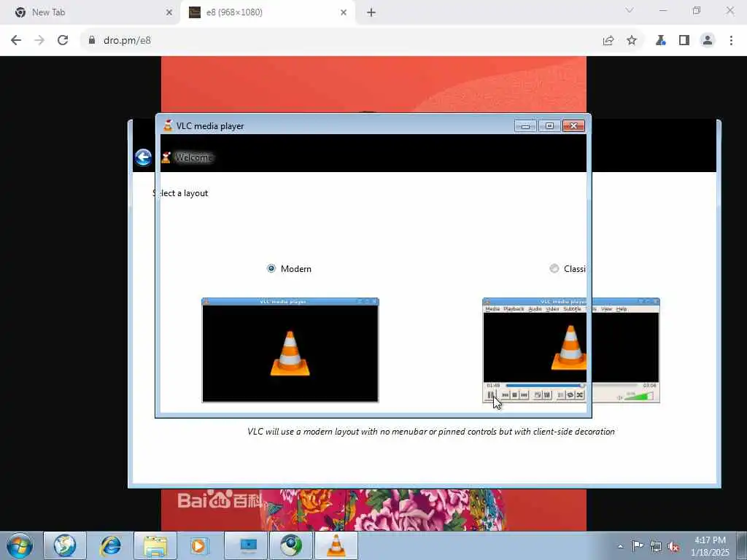Screen dimensions: 747x560
Task: Open the globe browser taskbar icon
Action: click(x=65, y=545)
